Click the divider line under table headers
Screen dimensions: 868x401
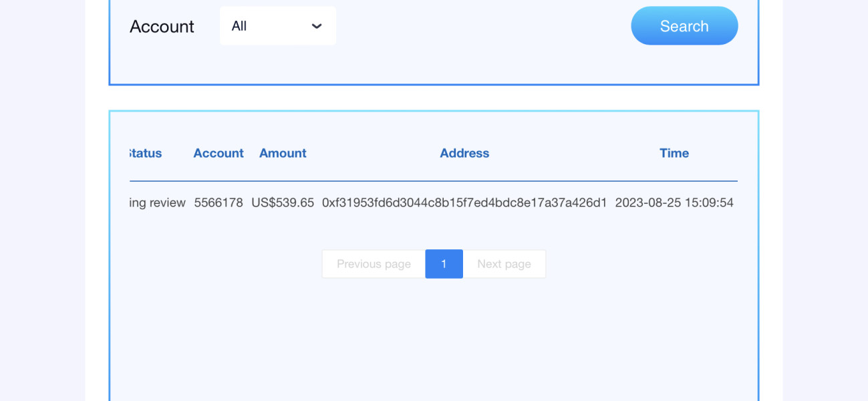click(434, 181)
